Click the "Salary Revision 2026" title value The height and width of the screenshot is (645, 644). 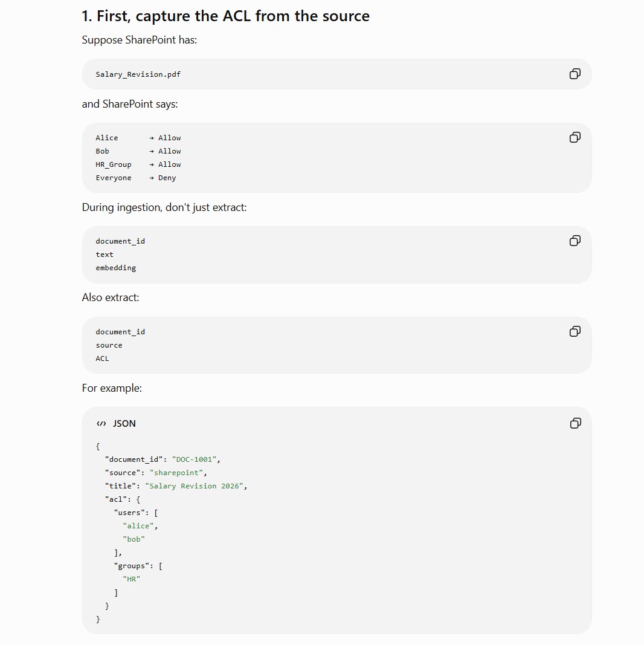point(194,486)
